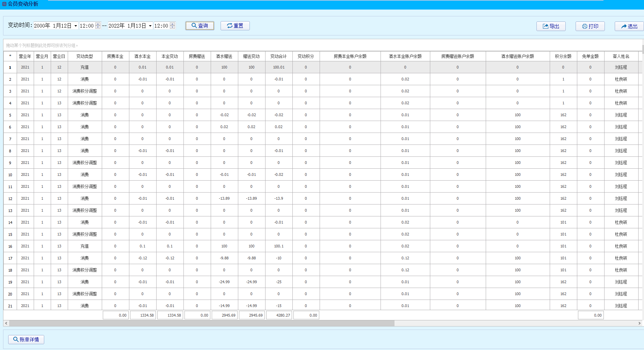Click 刘柱程 name in row 5
This screenshot has height=350, width=644.
[621, 115]
